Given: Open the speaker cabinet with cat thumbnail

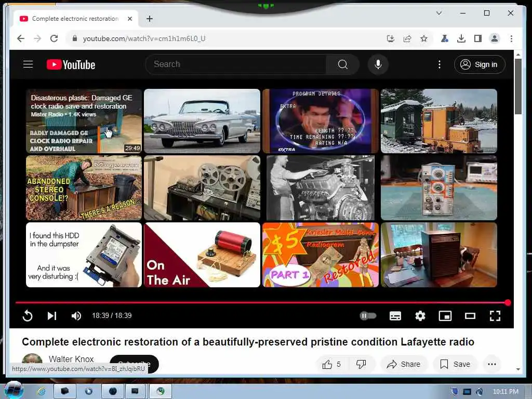Looking at the screenshot, I should (x=438, y=255).
